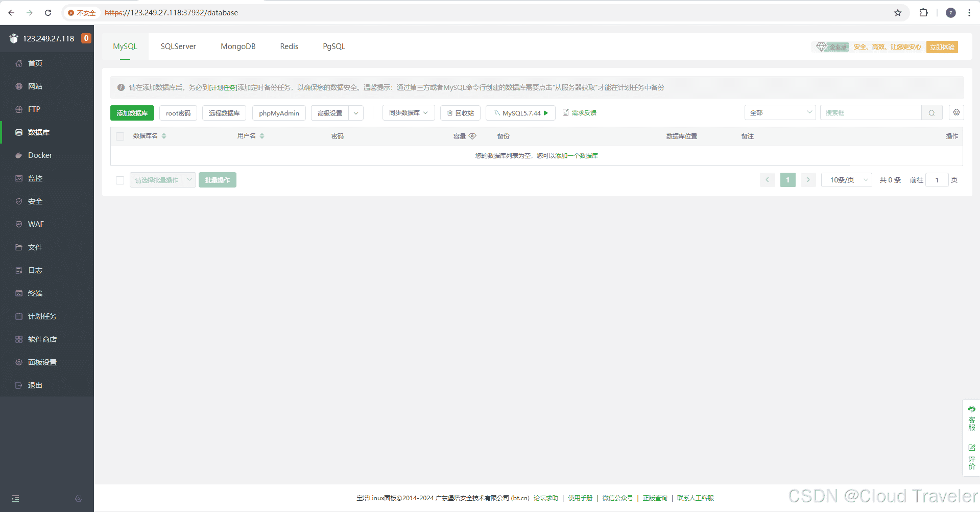Viewport: 980px width, 512px height.
Task: Open the 同步数据库 dropdown
Action: tap(408, 113)
